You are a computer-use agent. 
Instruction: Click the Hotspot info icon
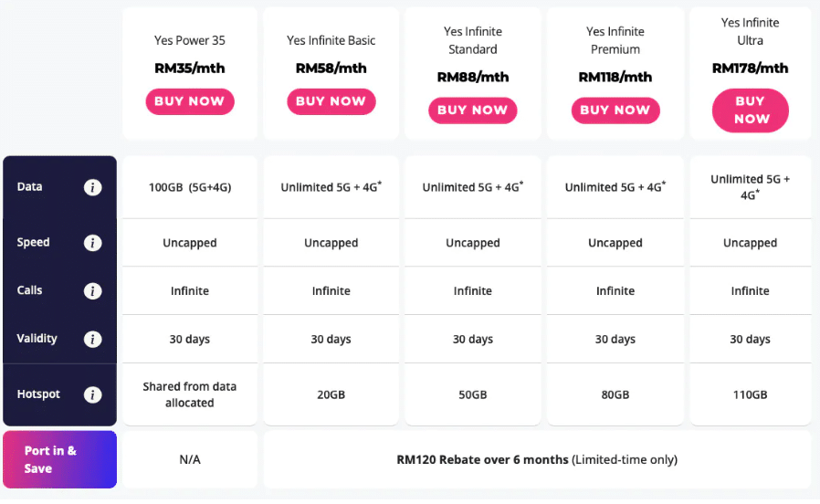click(92, 394)
